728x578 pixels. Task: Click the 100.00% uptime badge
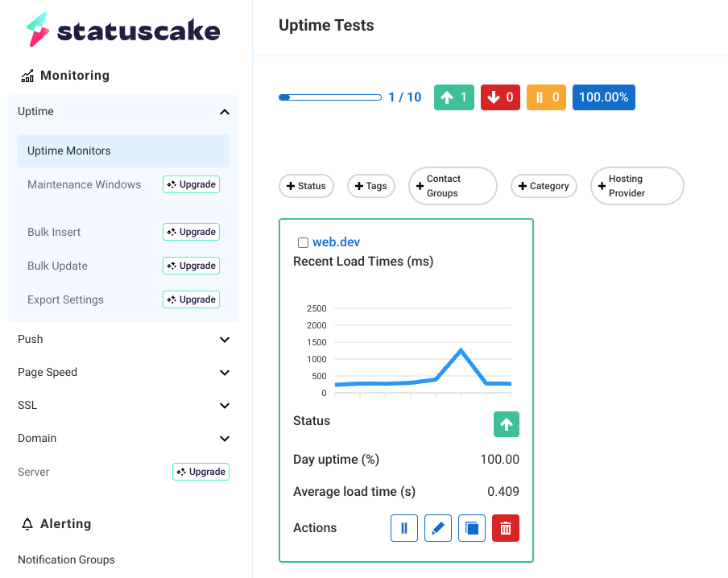coord(603,97)
